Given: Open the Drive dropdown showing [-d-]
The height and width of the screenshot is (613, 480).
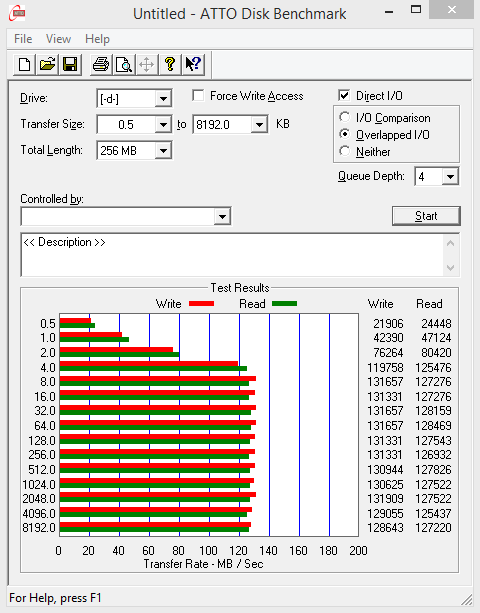Looking at the screenshot, I should pos(163,99).
